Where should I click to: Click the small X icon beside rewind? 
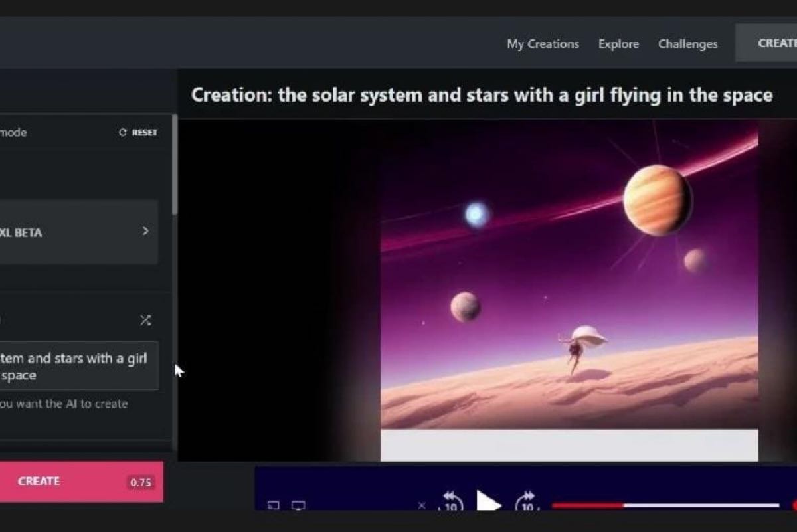pos(422,505)
